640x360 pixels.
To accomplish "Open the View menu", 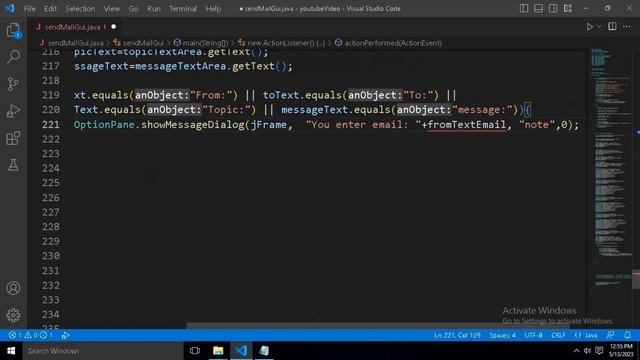I will [x=111, y=9].
